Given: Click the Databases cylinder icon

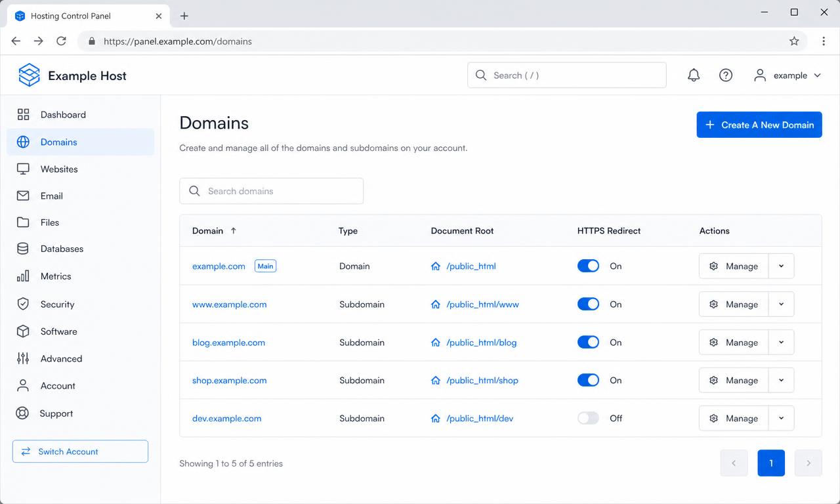Looking at the screenshot, I should coord(23,249).
